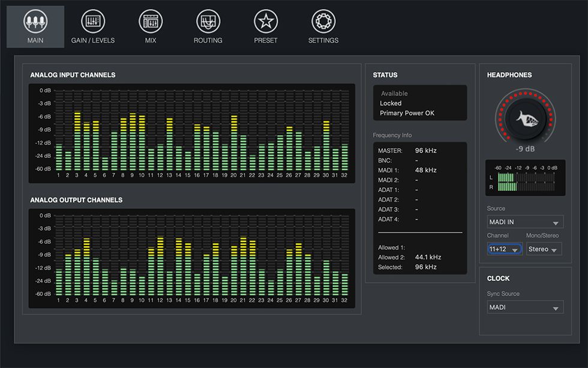This screenshot has width=588, height=368.
Task: Click the headphone R level meter
Action: click(526, 187)
